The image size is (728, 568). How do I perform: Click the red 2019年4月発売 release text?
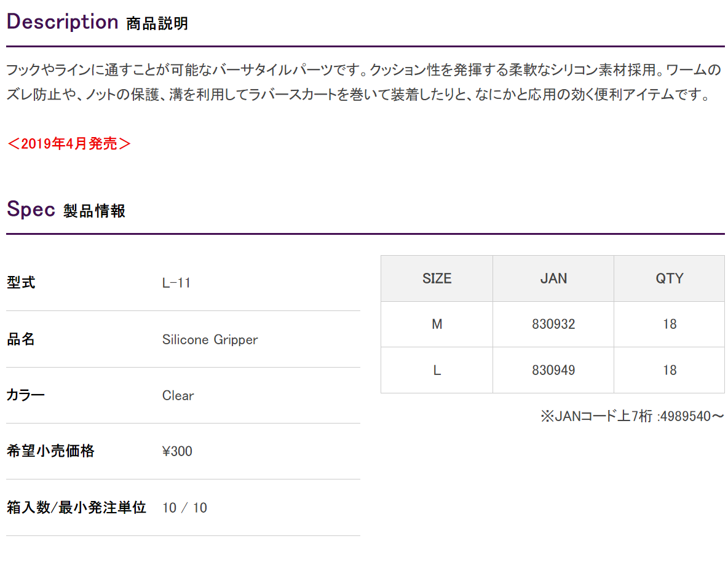[69, 144]
